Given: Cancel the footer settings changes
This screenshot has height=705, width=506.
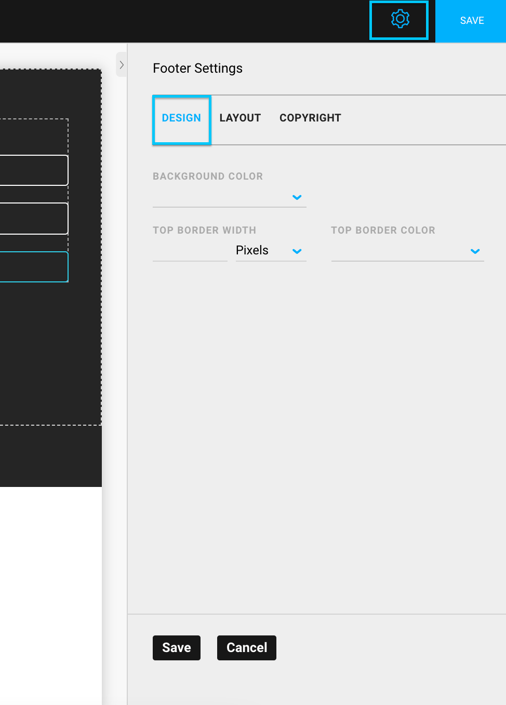Looking at the screenshot, I should pyautogui.click(x=246, y=647).
